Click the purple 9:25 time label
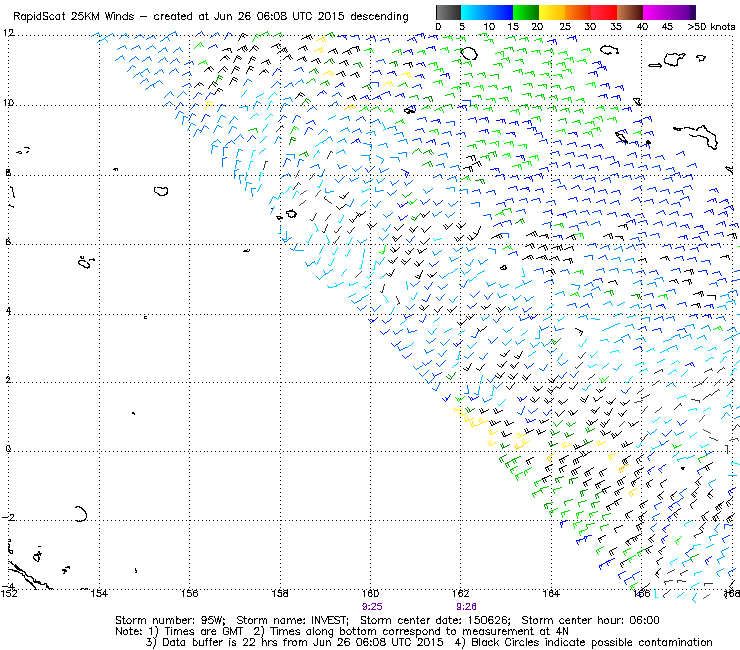This screenshot has width=740, height=650. coord(372,607)
